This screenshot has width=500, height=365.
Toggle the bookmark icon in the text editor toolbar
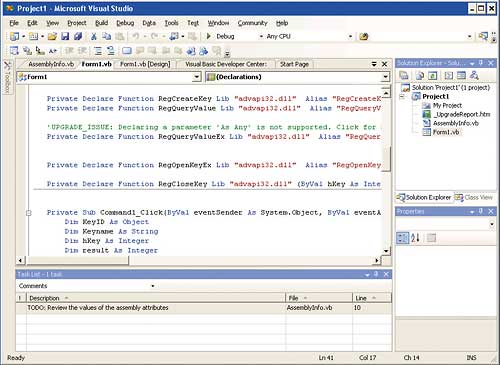(126, 51)
